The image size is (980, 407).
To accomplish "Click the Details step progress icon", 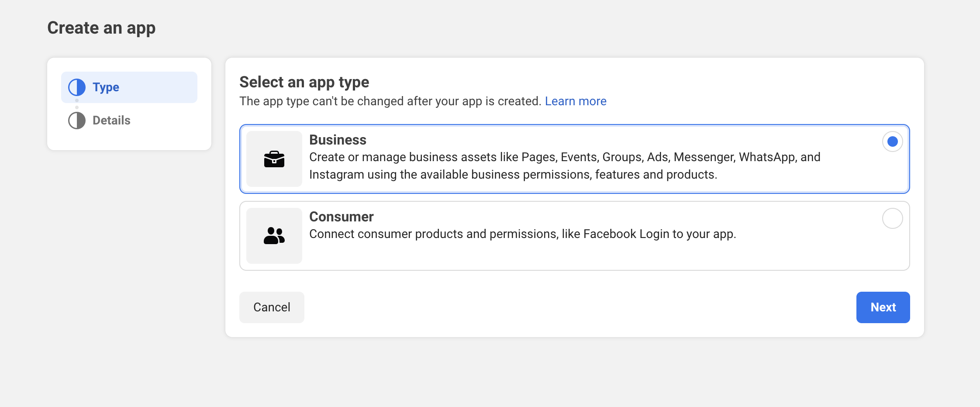I will pyautogui.click(x=76, y=120).
